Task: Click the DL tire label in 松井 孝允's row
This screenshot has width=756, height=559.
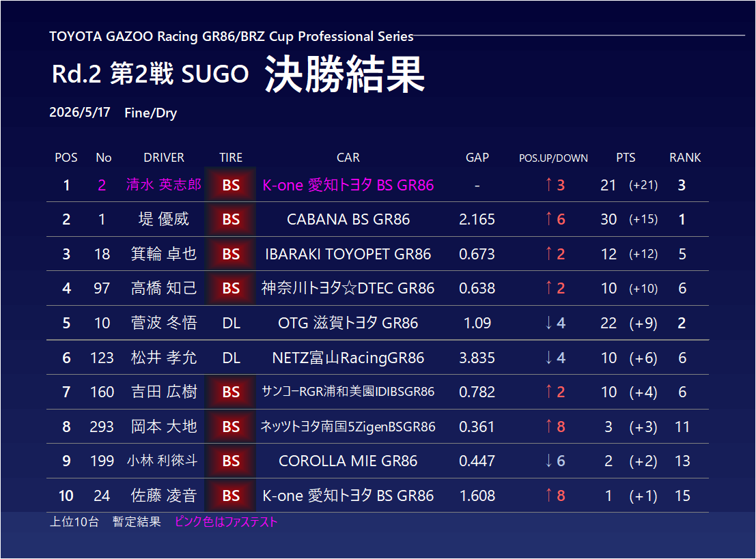Action: click(232, 358)
